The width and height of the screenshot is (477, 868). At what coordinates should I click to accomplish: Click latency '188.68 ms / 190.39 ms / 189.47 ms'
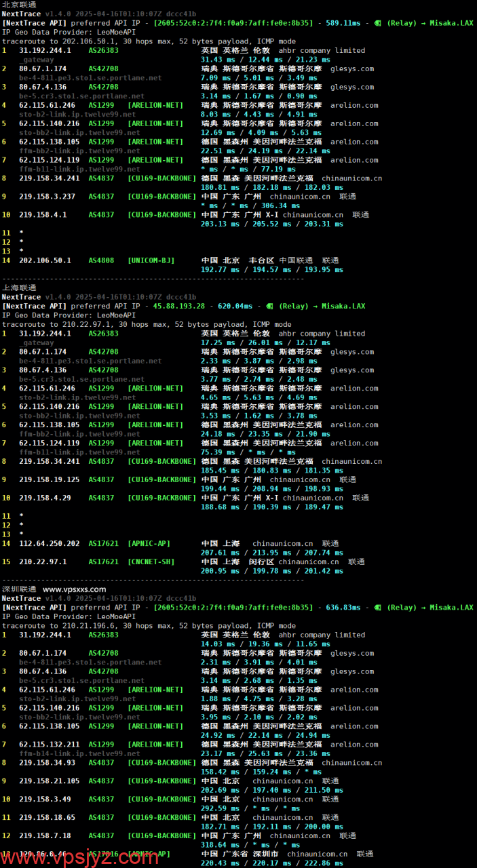(272, 507)
